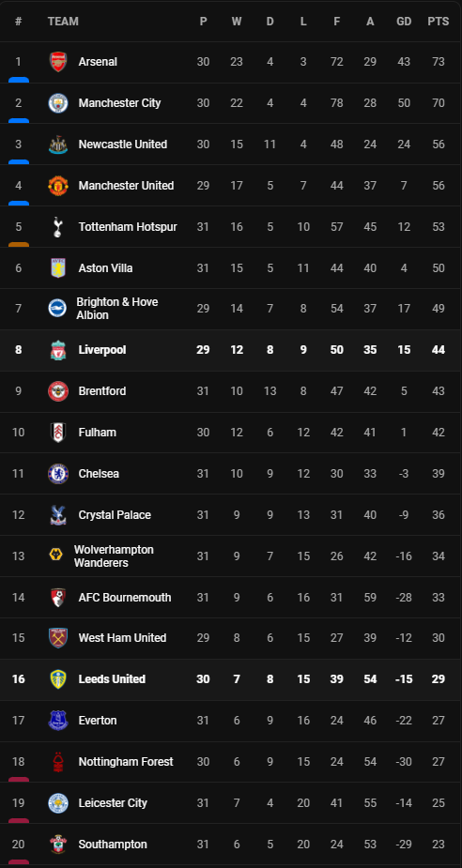The height and width of the screenshot is (868, 462).
Task: Click the Manchester United crest
Action: (x=57, y=186)
